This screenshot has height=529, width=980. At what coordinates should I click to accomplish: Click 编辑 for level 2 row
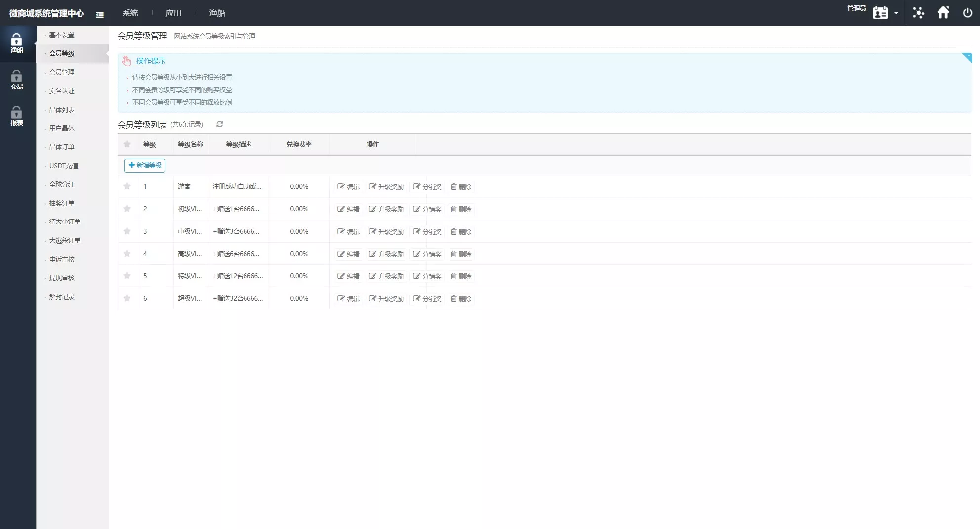[x=348, y=209]
